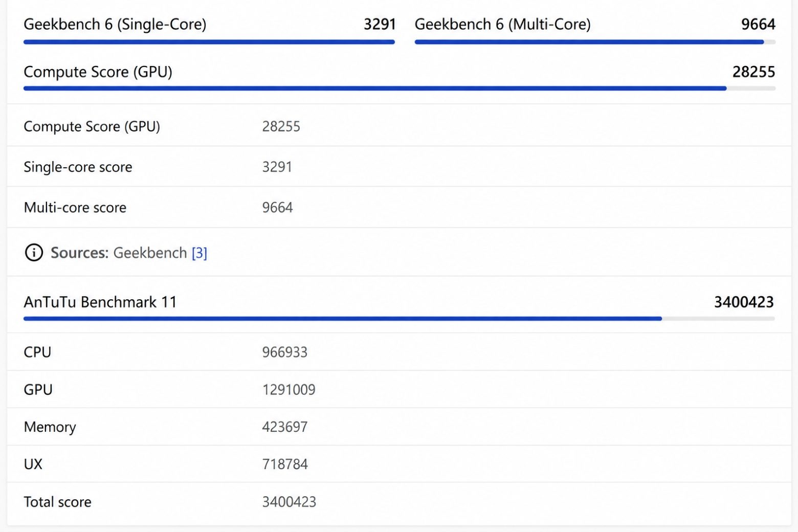Click the CPU value 966933
Image resolution: width=798 pixels, height=532 pixels.
click(285, 352)
